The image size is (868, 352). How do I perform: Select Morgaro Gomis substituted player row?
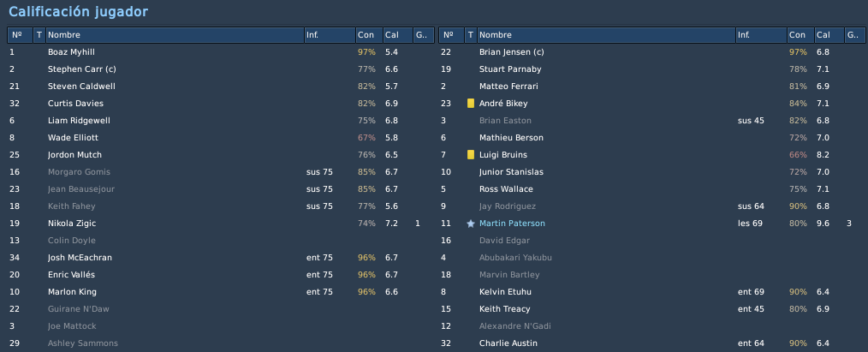220,172
